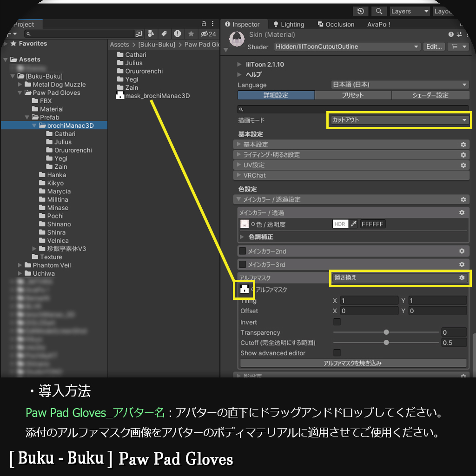Enable Show advanced editor

coord(337,353)
